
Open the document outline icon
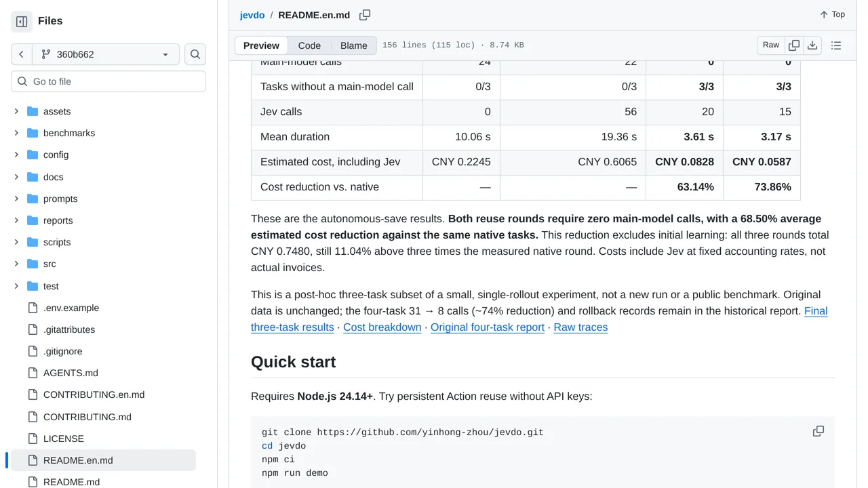(836, 45)
